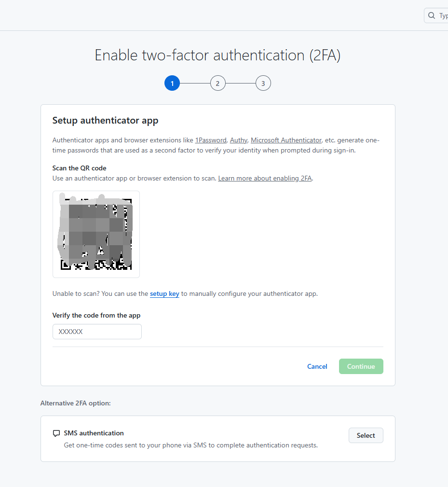Click the SMS authentication heading
The image size is (448, 487).
click(x=94, y=433)
